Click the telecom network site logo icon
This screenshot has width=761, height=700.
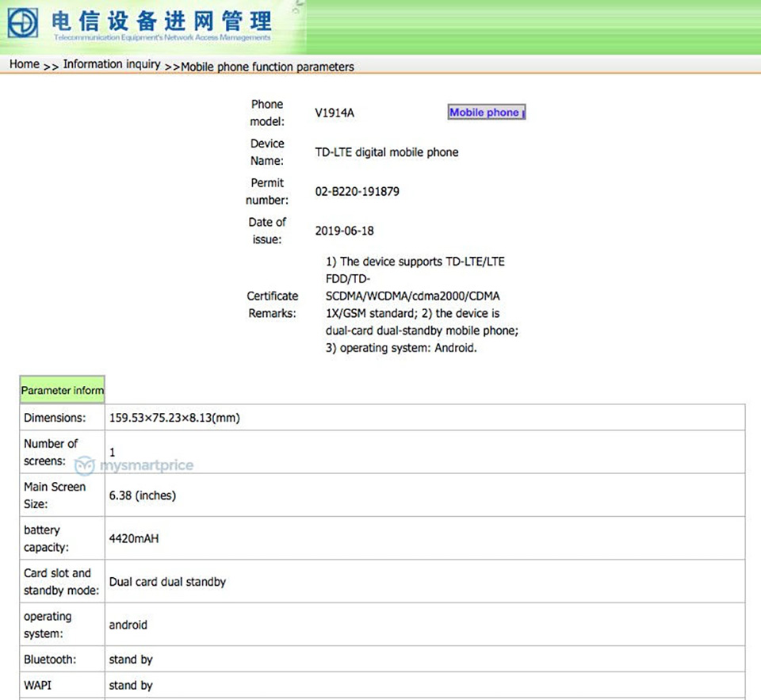[23, 22]
